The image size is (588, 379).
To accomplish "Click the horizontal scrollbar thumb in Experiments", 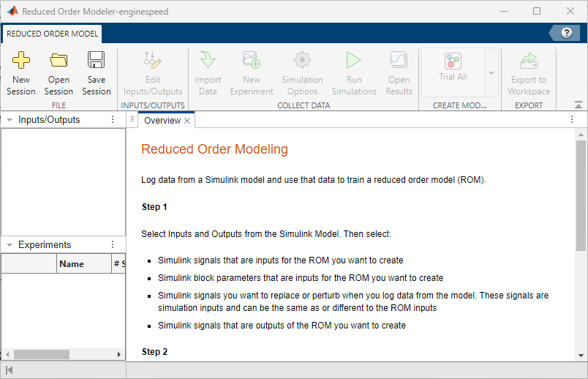I will tap(42, 354).
